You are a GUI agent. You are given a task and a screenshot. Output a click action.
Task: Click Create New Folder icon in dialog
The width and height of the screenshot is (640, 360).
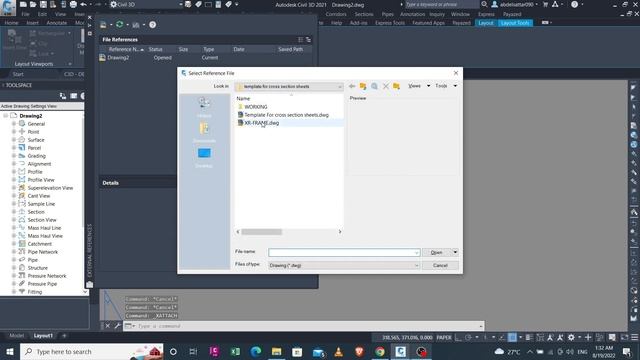point(396,86)
